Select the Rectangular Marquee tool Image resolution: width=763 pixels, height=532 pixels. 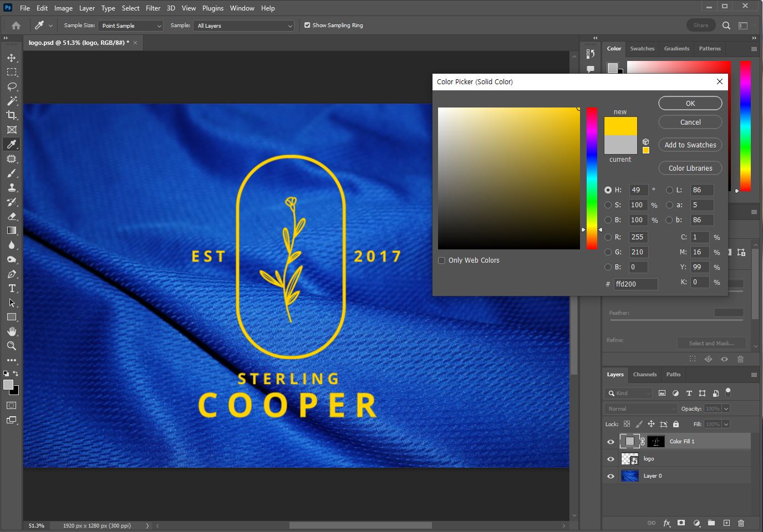12,72
